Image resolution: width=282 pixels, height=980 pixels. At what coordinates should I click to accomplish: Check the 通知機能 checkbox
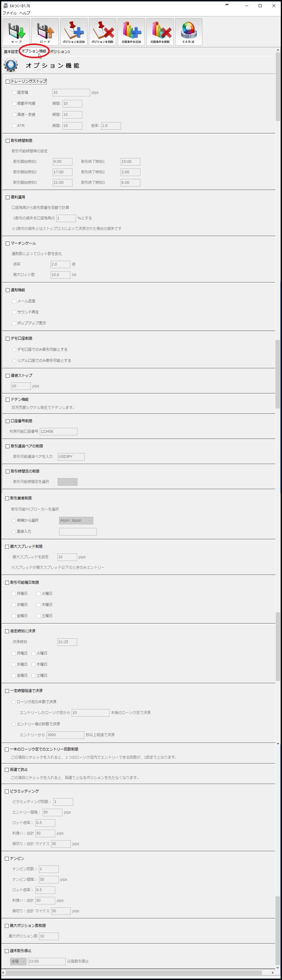pyautogui.click(x=7, y=290)
